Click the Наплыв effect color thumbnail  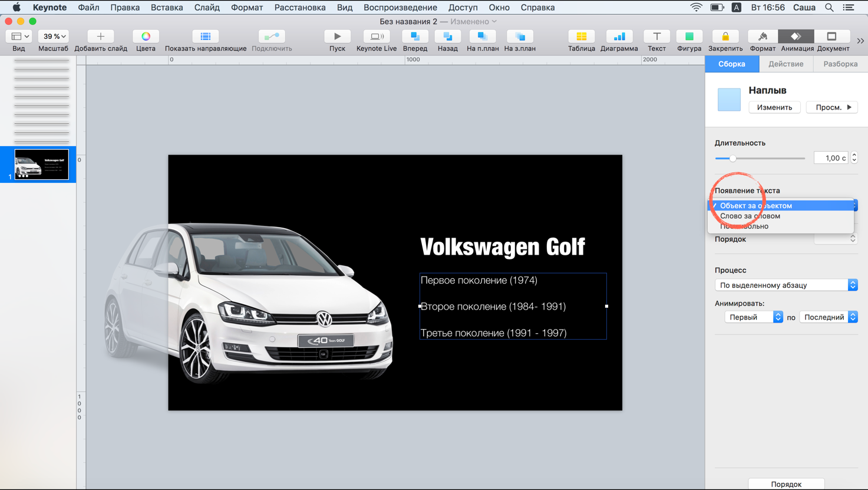[729, 100]
